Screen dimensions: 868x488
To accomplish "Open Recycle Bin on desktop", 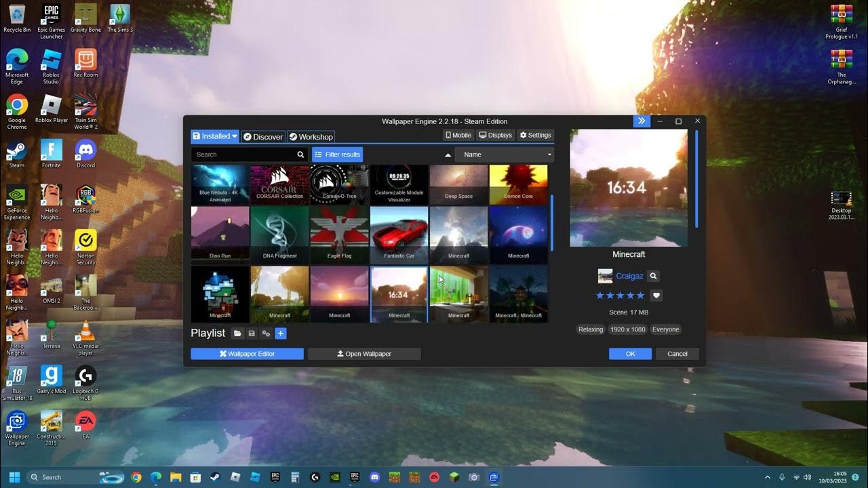I will click(x=17, y=18).
